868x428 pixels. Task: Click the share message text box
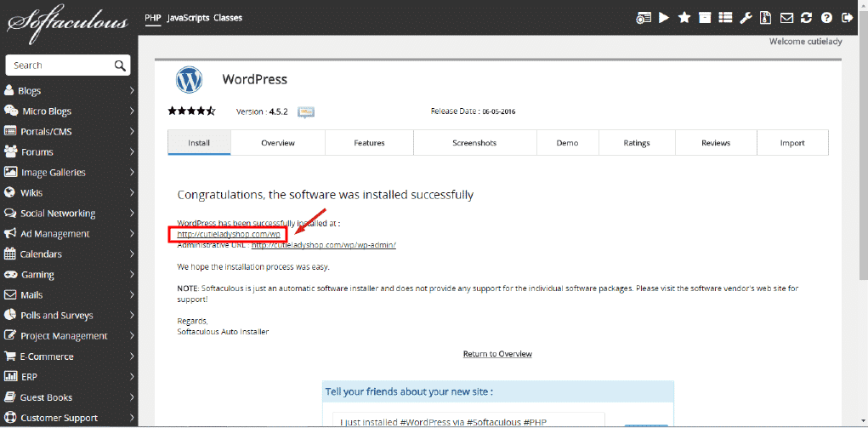469,419
